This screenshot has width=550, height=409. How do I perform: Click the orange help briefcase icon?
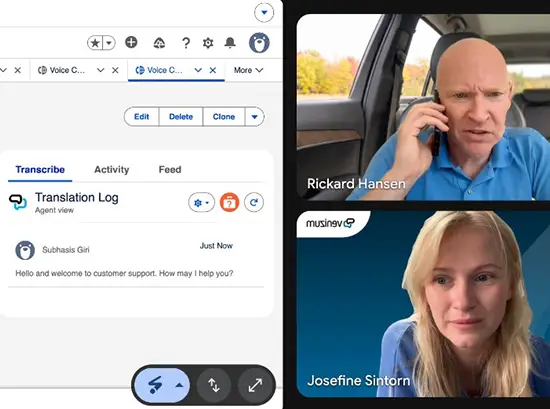coord(229,202)
